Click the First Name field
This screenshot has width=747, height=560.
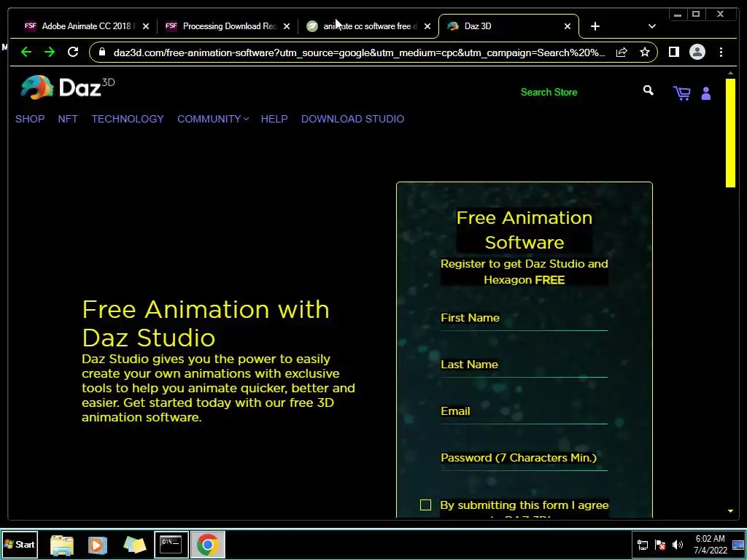pos(524,319)
